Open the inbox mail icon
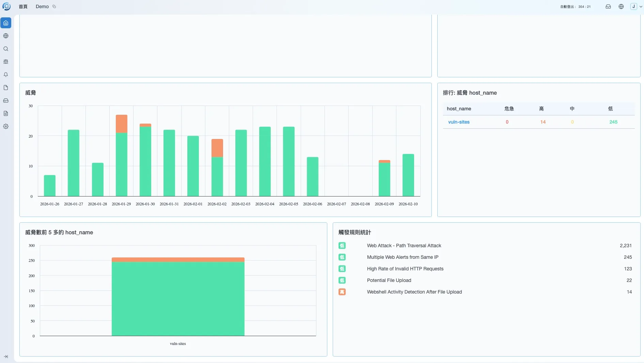This screenshot has width=644, height=363. (x=608, y=6)
